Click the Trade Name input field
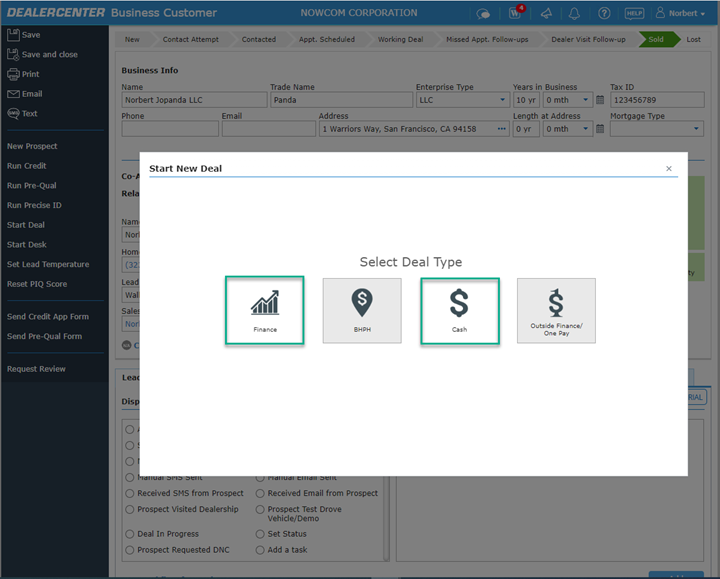Viewport: 720px width, 579px height. pos(342,100)
